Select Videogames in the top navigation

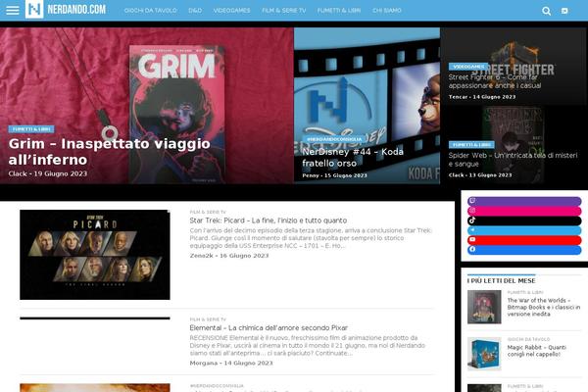click(231, 11)
